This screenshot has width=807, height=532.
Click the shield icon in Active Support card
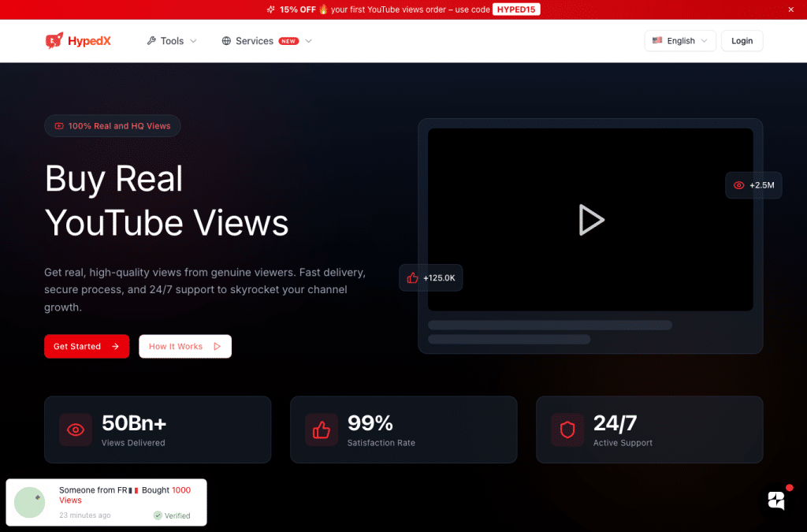(x=567, y=430)
